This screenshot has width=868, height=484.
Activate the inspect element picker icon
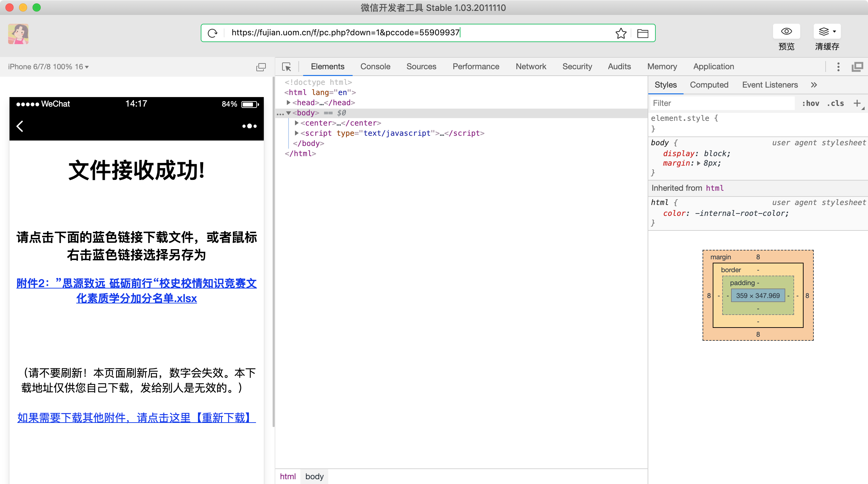[x=287, y=67]
